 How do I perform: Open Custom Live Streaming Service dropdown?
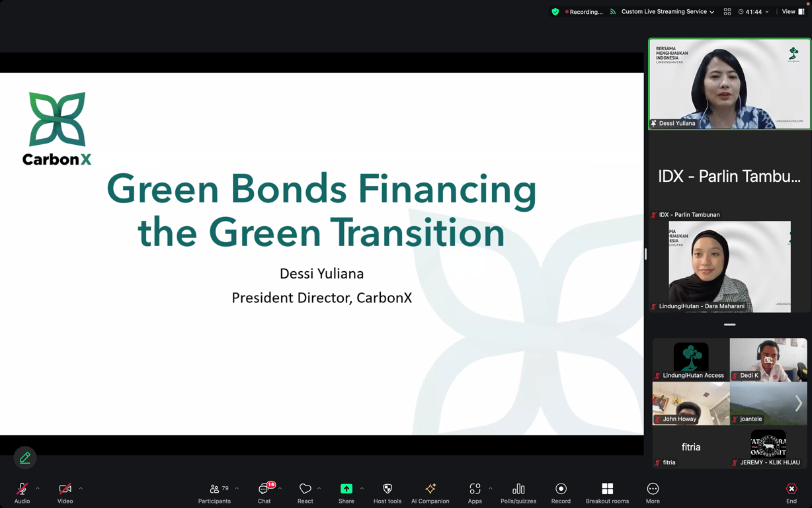pos(668,12)
